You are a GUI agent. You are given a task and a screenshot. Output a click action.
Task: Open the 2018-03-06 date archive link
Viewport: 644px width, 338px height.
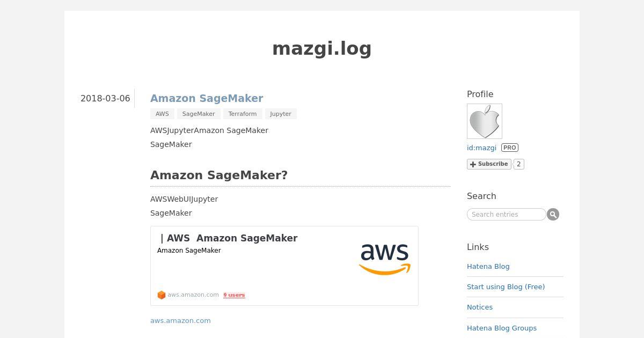tap(105, 99)
